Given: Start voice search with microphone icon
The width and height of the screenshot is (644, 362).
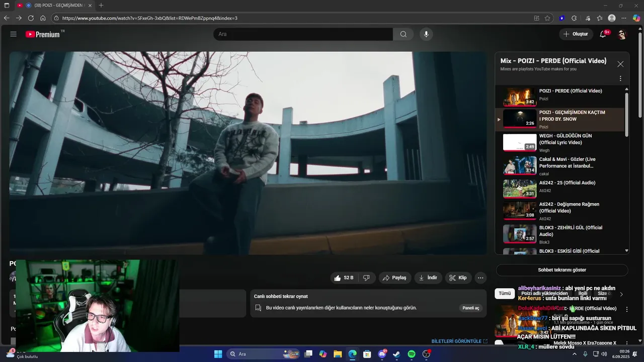Looking at the screenshot, I should pos(426,34).
